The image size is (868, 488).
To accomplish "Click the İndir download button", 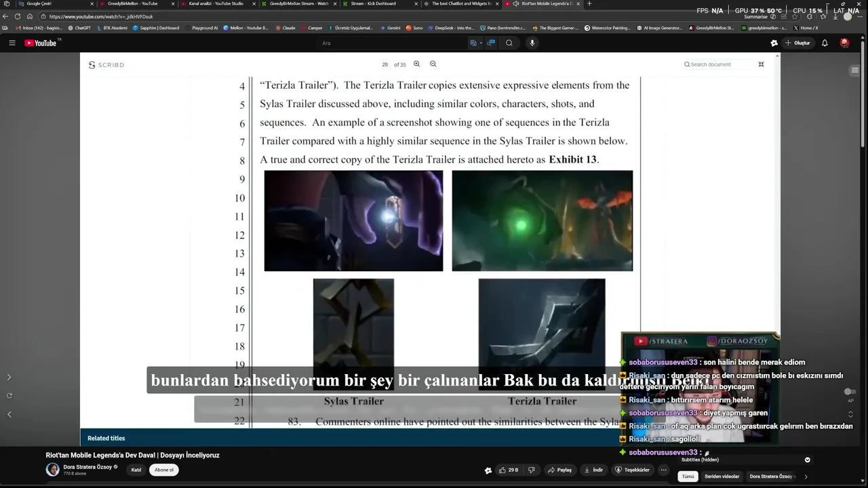I will 593,470.
